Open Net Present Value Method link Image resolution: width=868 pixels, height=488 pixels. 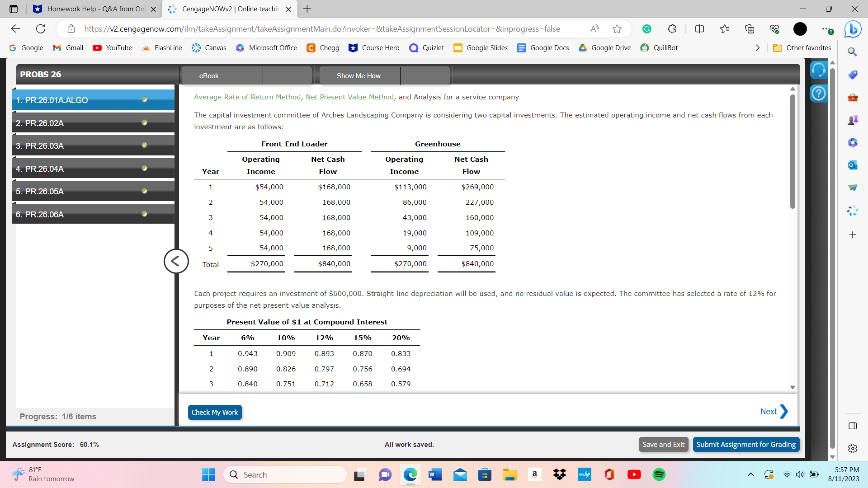pos(349,97)
